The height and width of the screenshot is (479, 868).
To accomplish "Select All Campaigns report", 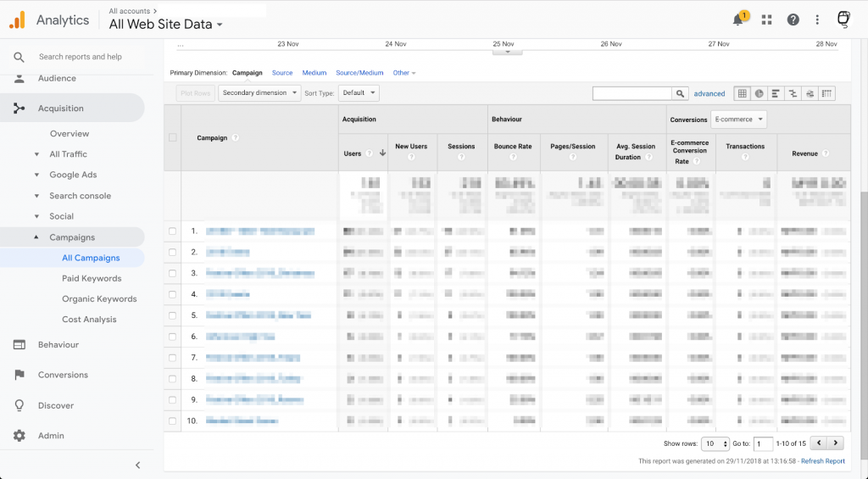I will (x=91, y=258).
